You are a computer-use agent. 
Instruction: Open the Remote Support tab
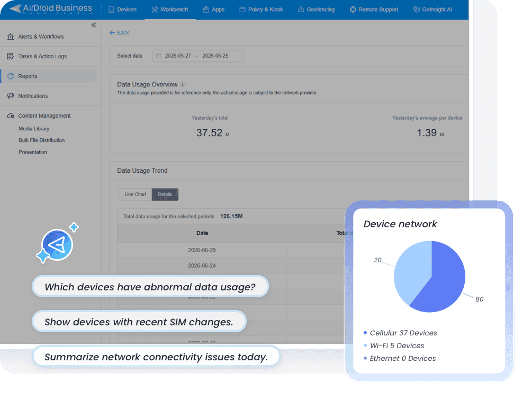(374, 10)
